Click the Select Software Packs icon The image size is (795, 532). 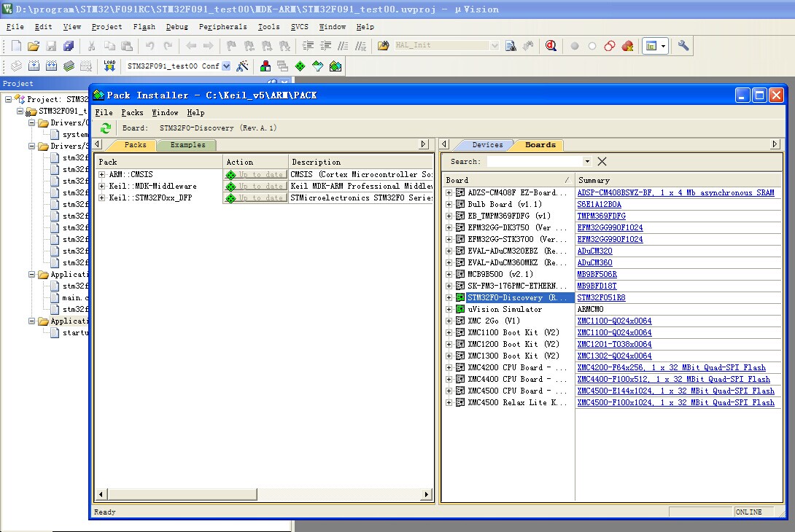click(x=318, y=66)
